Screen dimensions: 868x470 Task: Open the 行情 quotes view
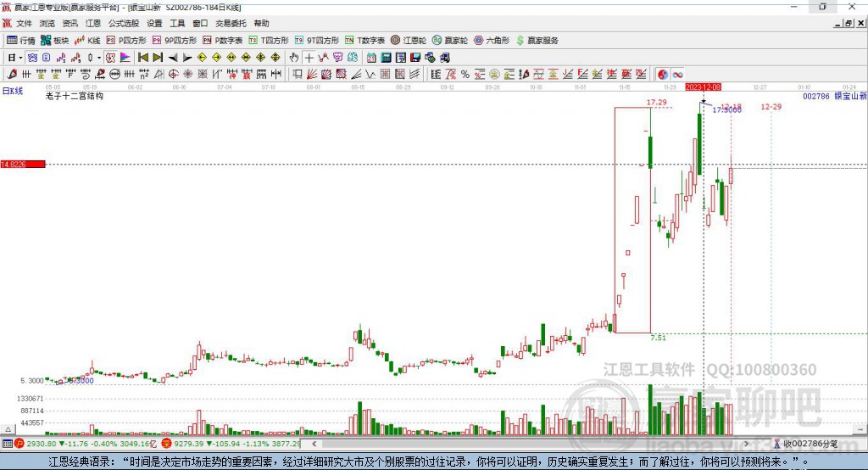pos(21,41)
